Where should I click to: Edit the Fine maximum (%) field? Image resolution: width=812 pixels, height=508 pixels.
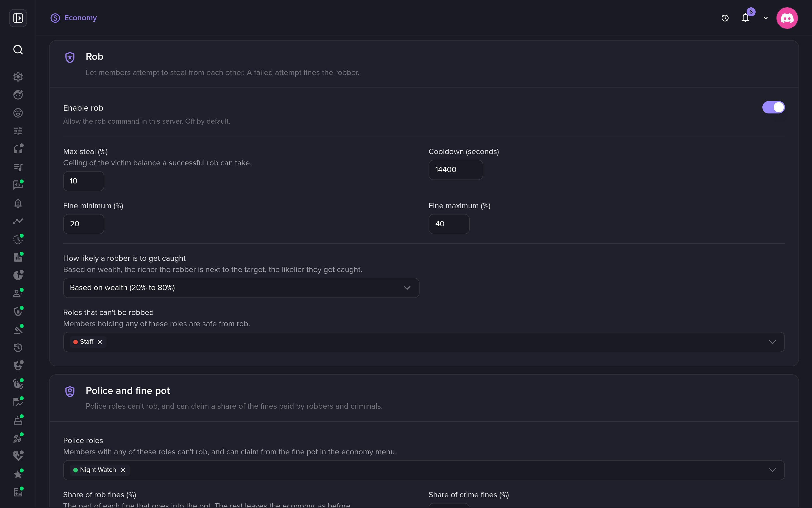click(x=449, y=224)
